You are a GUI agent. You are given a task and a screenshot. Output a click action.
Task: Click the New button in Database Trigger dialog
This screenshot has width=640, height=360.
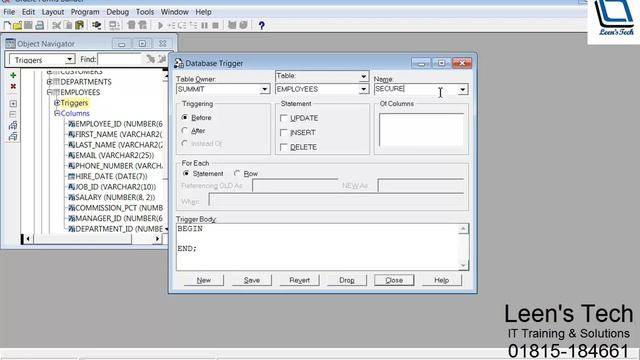pos(204,280)
